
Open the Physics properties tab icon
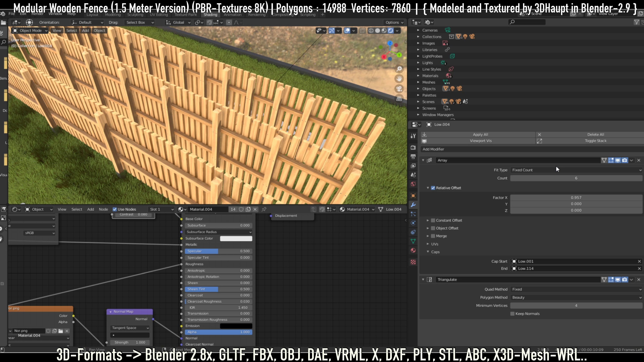coord(413,223)
